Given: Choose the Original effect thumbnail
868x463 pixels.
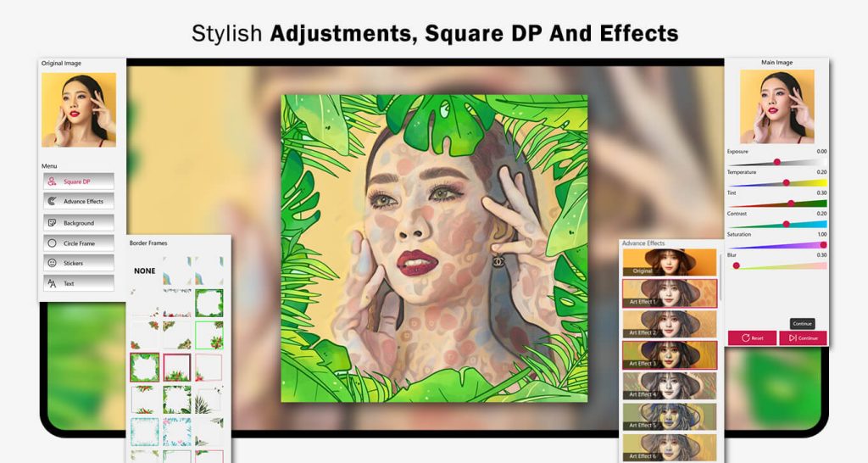Looking at the screenshot, I should (670, 263).
